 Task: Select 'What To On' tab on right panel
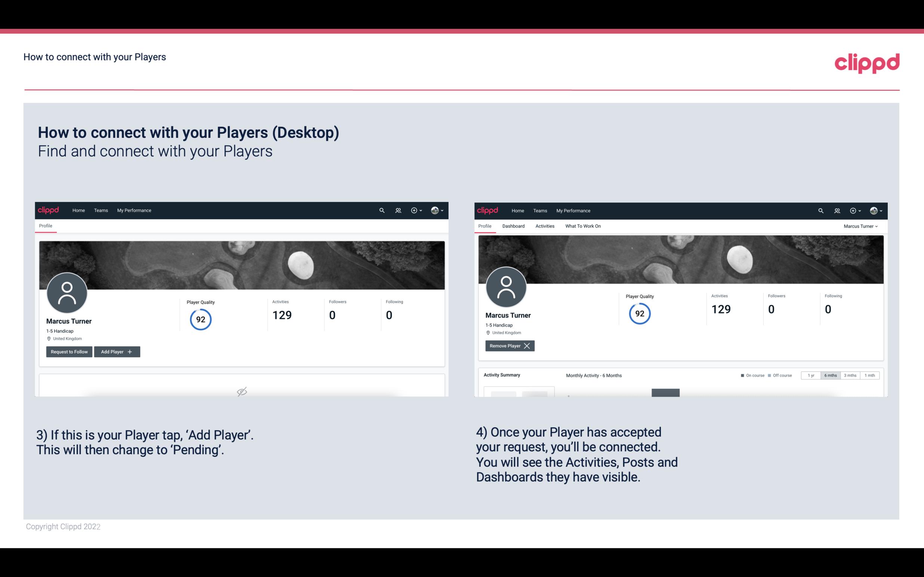(583, 226)
